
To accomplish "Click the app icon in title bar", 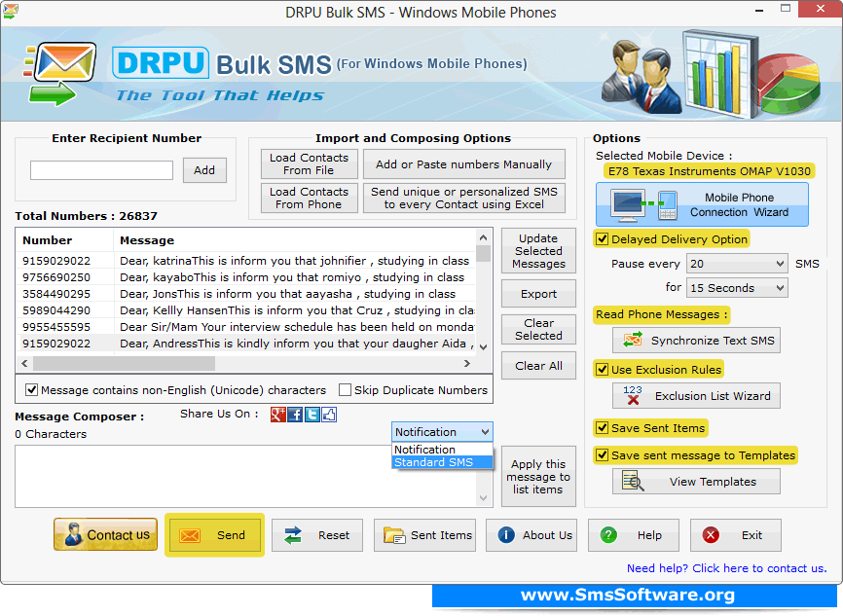I will coord(10,12).
